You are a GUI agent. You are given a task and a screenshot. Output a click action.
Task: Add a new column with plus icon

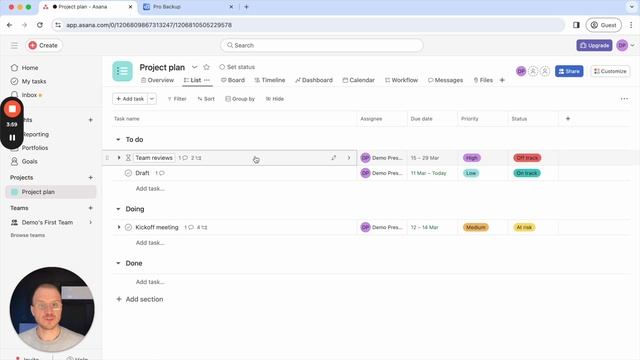coord(568,119)
